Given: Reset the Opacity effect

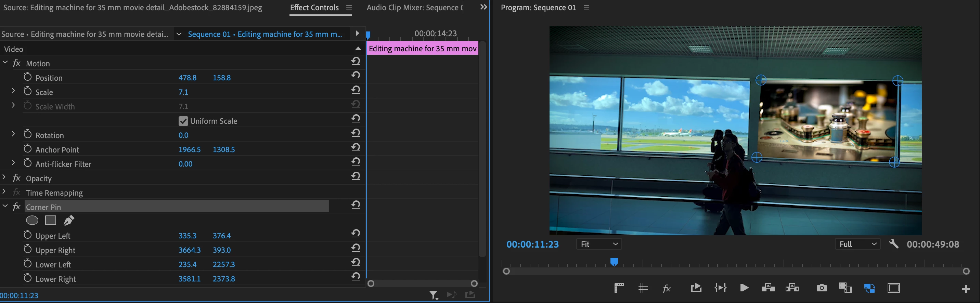Looking at the screenshot, I should 356,176.
